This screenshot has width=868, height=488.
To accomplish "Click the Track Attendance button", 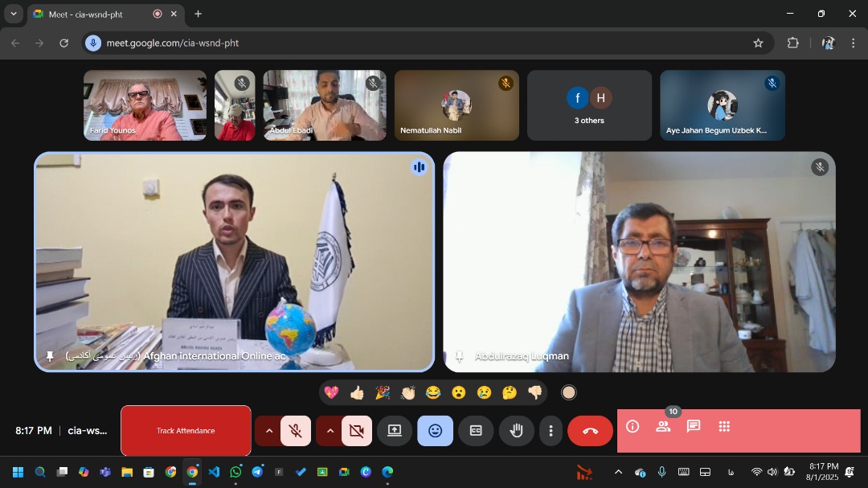I will 186,431.
